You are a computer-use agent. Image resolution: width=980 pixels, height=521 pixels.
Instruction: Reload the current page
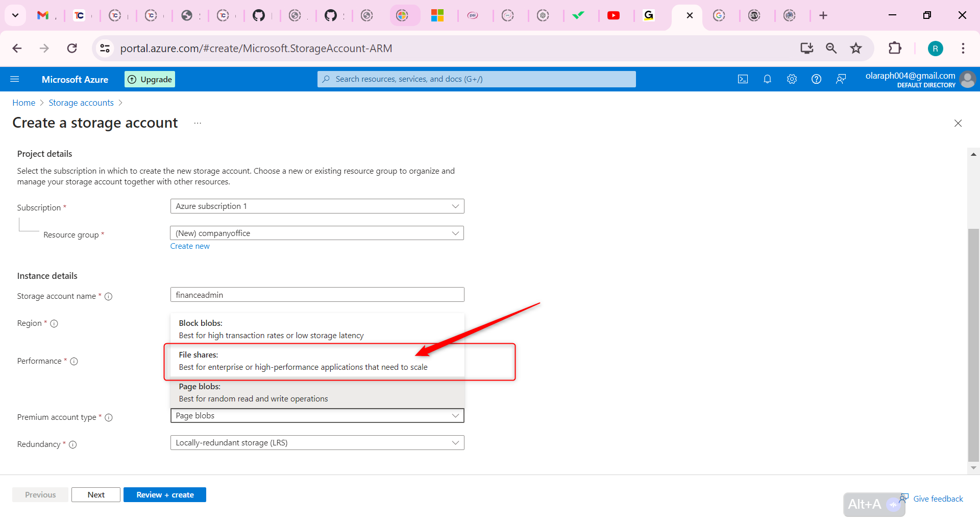(x=72, y=49)
